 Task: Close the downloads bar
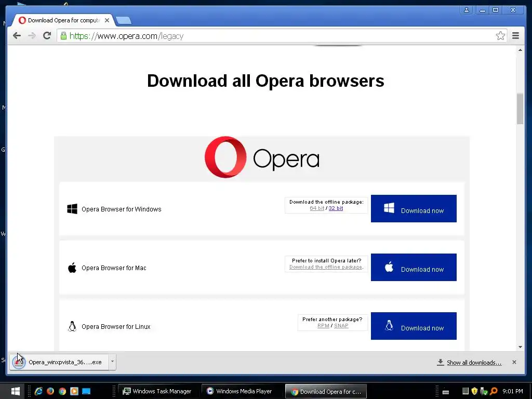pos(514,362)
